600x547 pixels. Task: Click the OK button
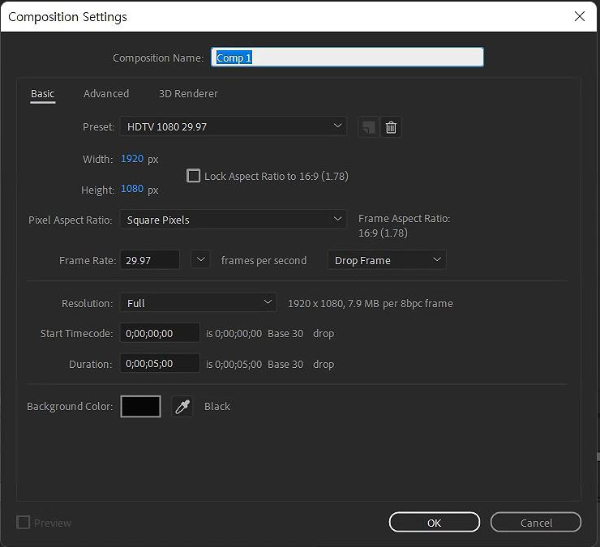pyautogui.click(x=434, y=523)
